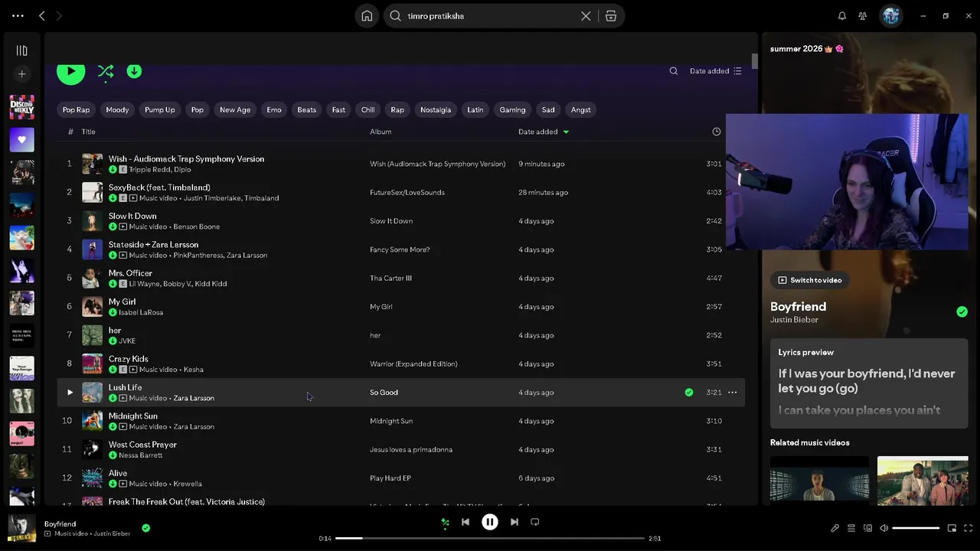Click now playing cover art in bottom bar
The width and height of the screenshot is (980, 551).
click(x=21, y=528)
